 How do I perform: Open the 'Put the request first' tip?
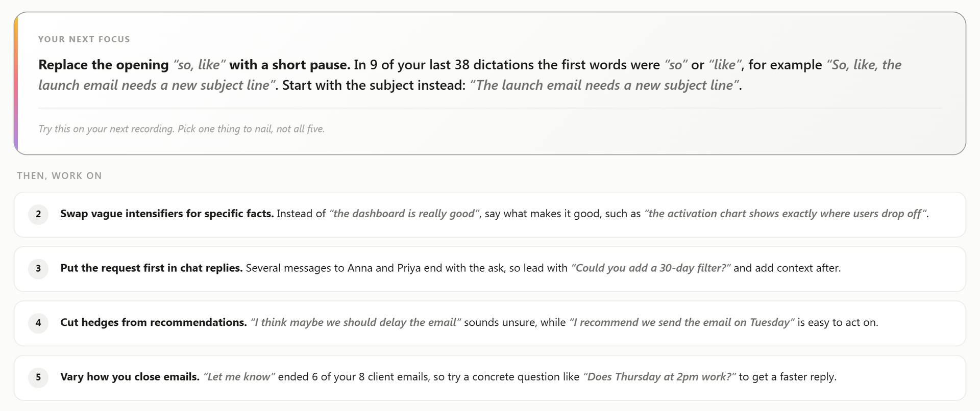[490, 269]
